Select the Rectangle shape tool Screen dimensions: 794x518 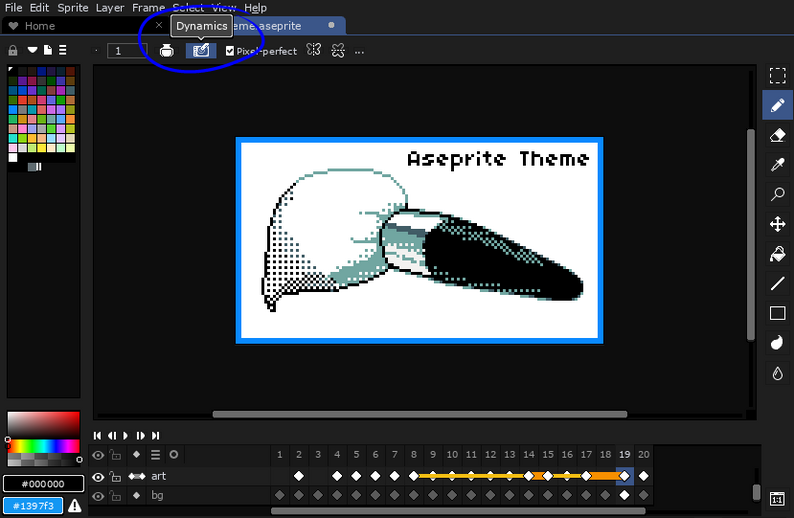click(x=777, y=313)
